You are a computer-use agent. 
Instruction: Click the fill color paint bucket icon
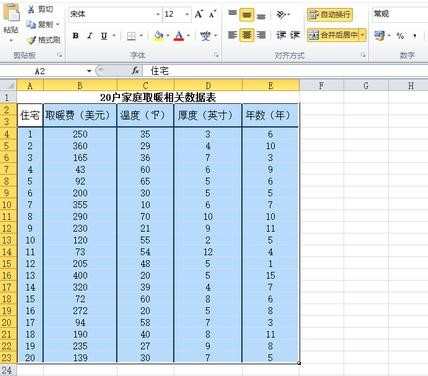(x=159, y=36)
